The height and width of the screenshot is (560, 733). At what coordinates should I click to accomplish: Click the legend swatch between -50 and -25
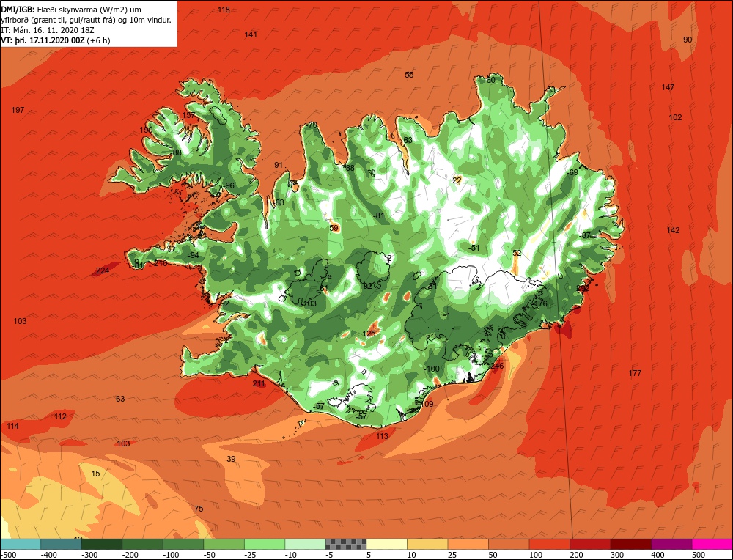tap(224, 544)
